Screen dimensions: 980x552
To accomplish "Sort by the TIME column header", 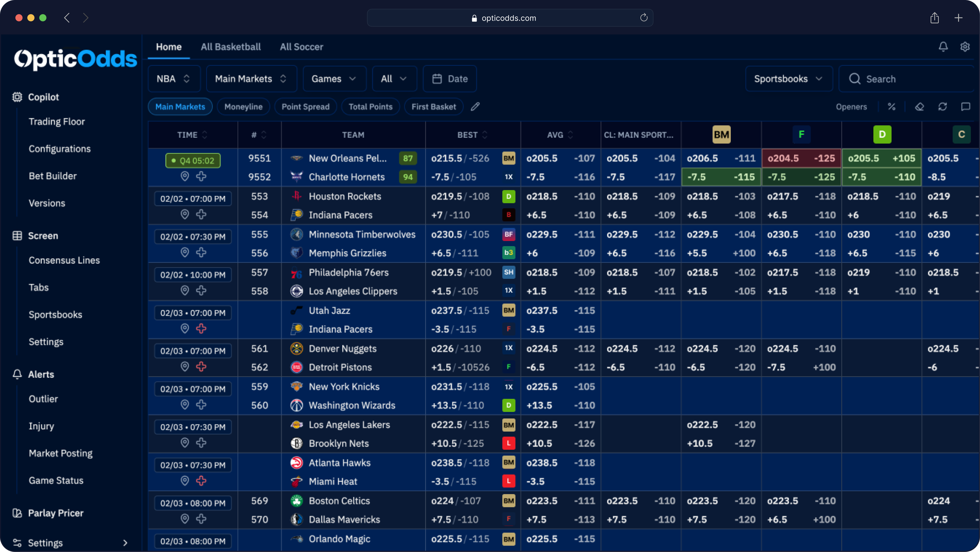I will click(x=193, y=135).
